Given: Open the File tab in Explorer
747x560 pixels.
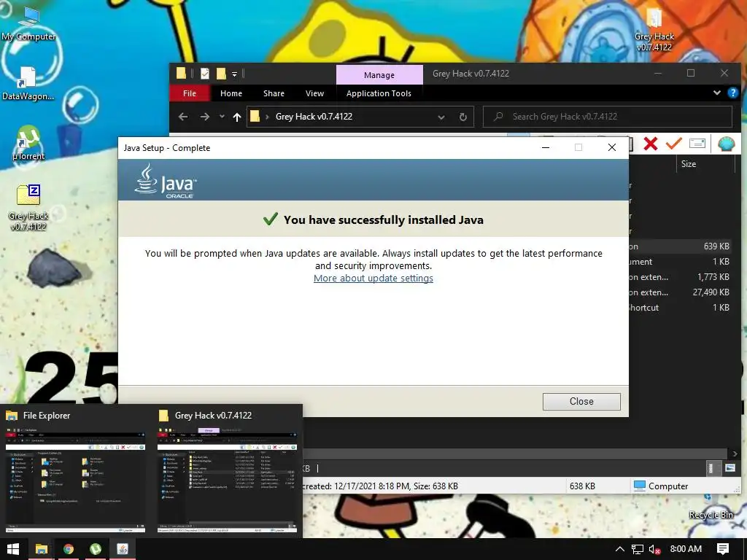Looking at the screenshot, I should 190,93.
